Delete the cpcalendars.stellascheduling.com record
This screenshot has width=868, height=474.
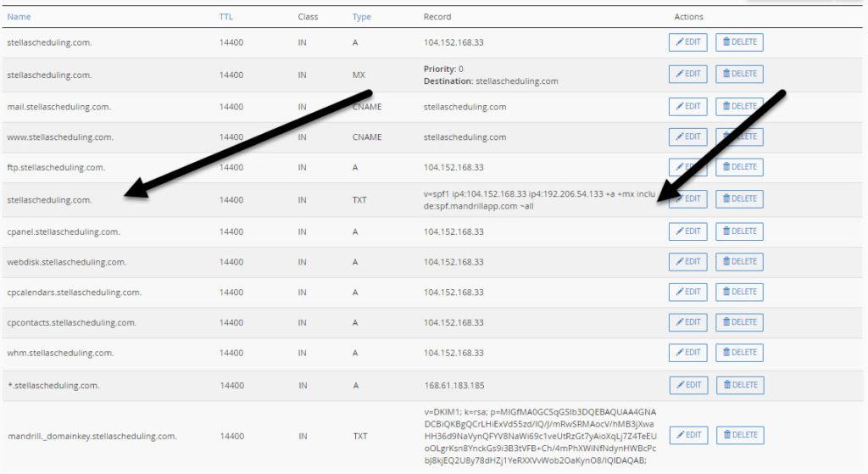tap(739, 292)
